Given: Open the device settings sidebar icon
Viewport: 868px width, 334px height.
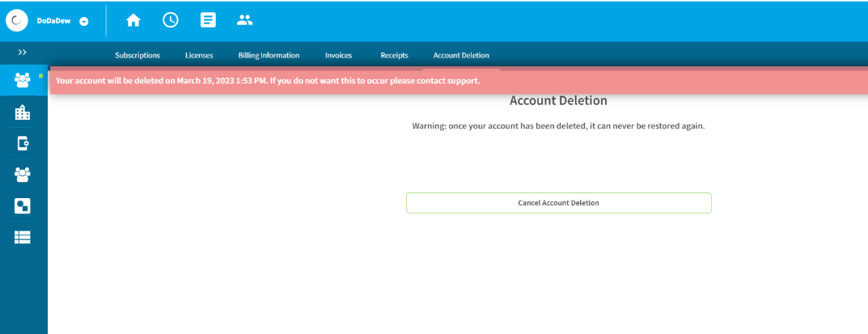Looking at the screenshot, I should click(23, 144).
